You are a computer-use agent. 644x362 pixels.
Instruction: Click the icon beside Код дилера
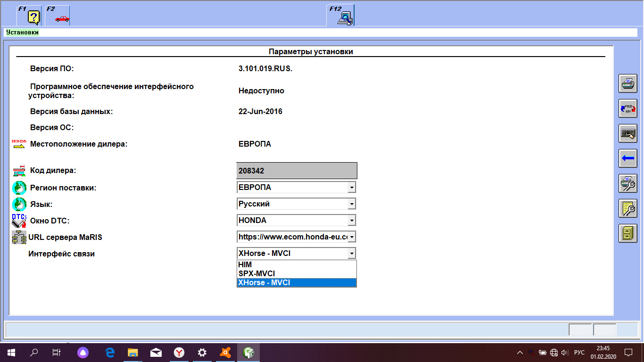click(19, 171)
